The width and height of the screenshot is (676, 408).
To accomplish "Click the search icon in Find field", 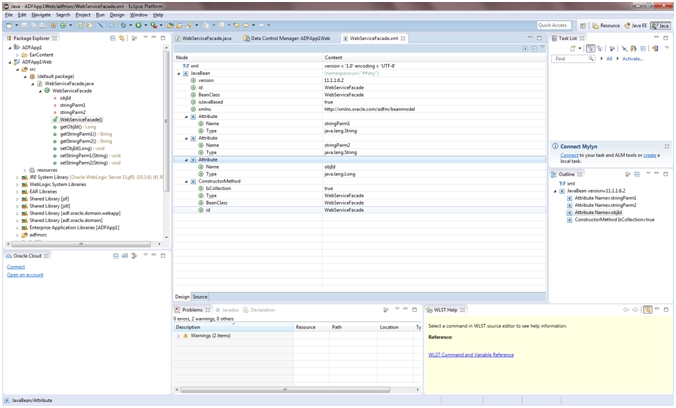I will point(591,59).
